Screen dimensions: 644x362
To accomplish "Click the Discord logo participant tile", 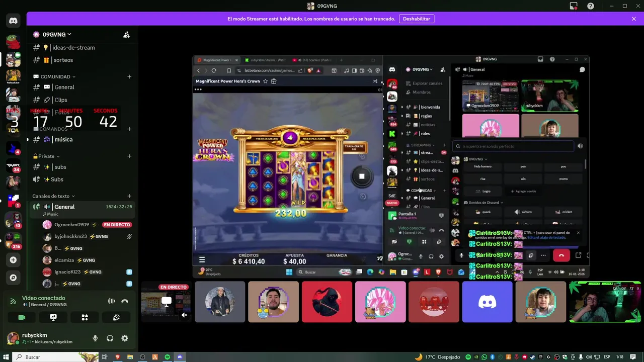I will (x=487, y=302).
